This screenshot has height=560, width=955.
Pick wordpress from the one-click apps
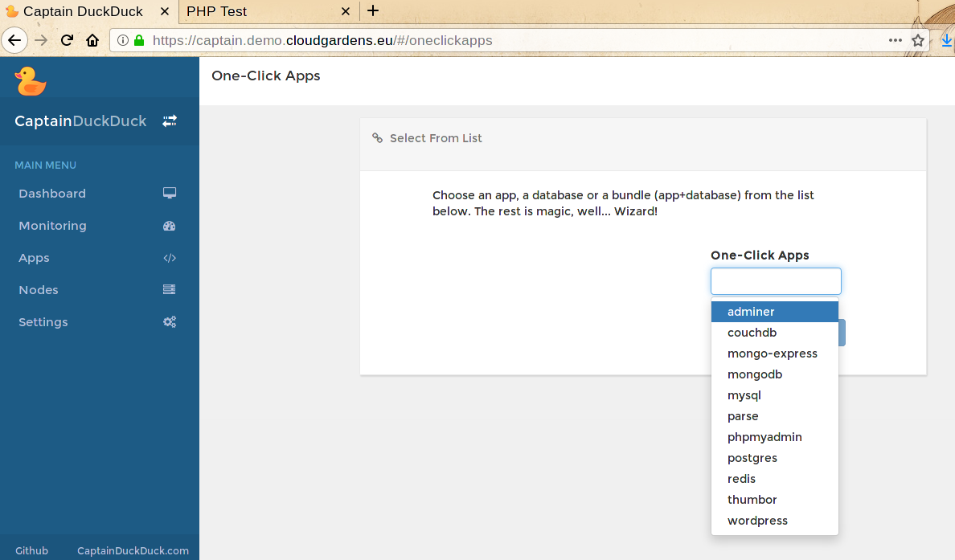point(775,521)
